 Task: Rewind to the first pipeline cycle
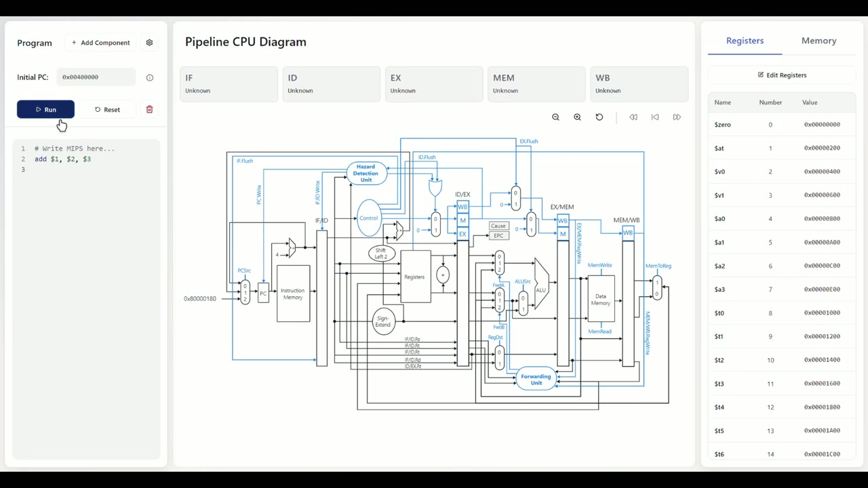point(633,117)
